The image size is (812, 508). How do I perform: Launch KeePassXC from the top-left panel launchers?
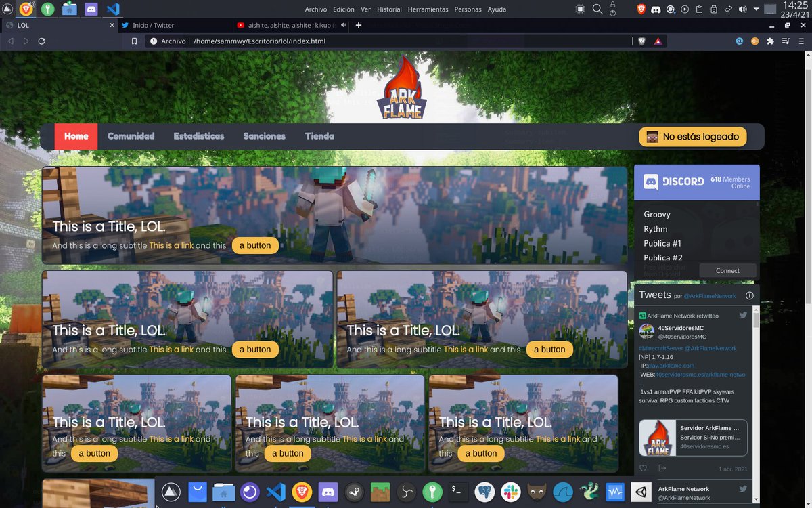47,9
